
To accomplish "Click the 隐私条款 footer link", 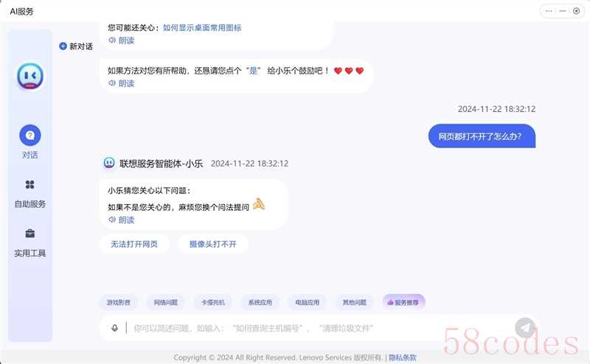I will 403,357.
